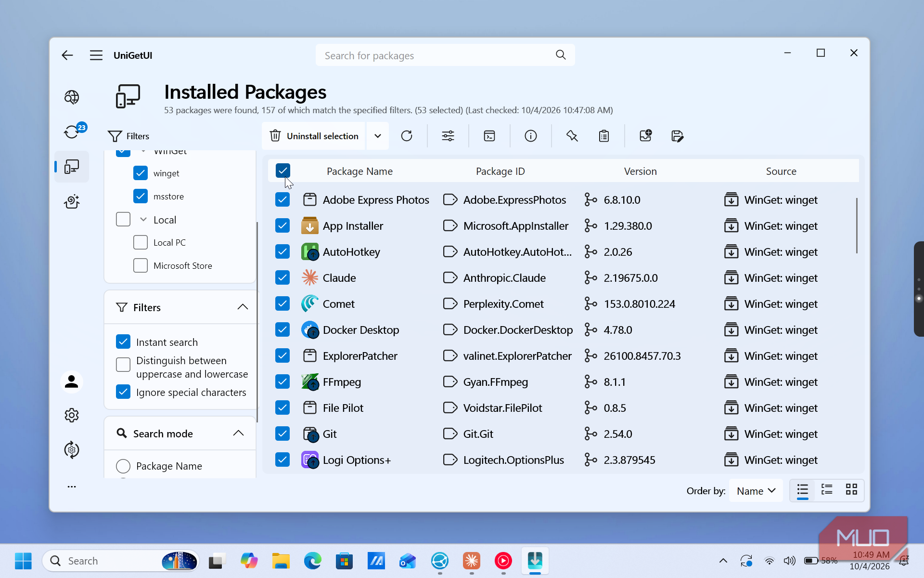This screenshot has height=578, width=924.
Task: Select the Package Name search mode
Action: (x=123, y=466)
